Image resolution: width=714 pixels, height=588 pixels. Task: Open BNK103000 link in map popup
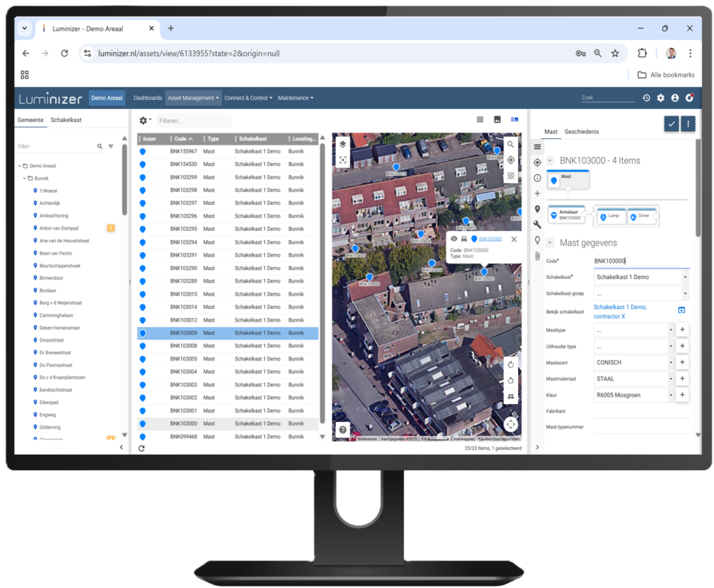490,239
